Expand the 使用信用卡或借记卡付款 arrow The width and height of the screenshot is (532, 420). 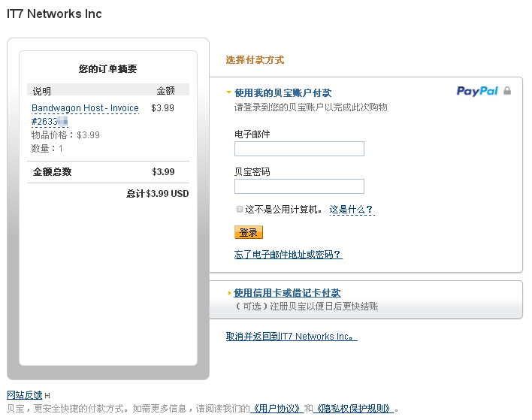pos(229,293)
